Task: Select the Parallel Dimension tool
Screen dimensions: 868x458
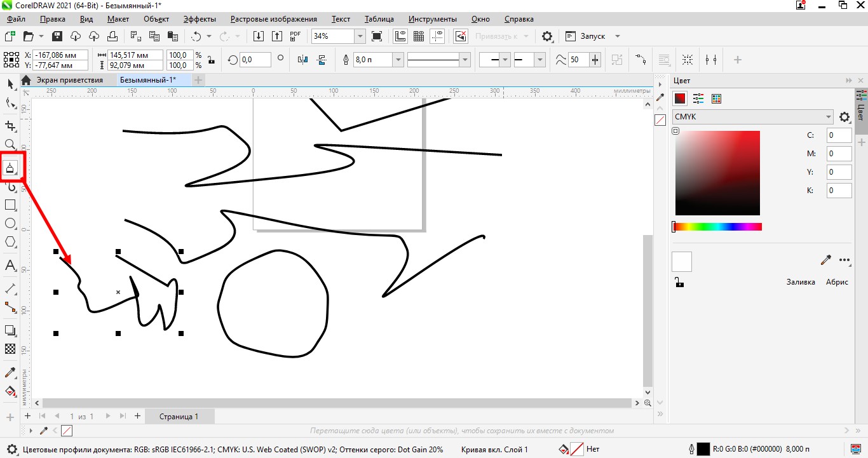Action: click(10, 288)
